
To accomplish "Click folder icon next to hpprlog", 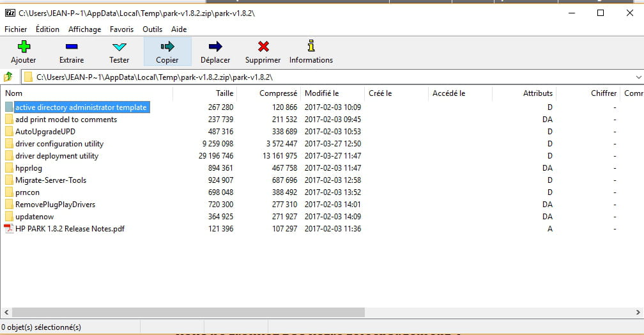I will pyautogui.click(x=9, y=167).
